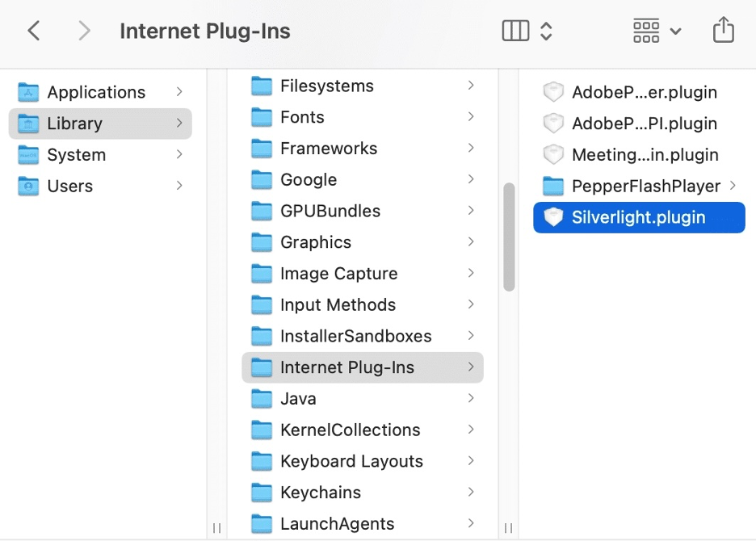Select the Keychains folder name
756x541 pixels.
(321, 493)
